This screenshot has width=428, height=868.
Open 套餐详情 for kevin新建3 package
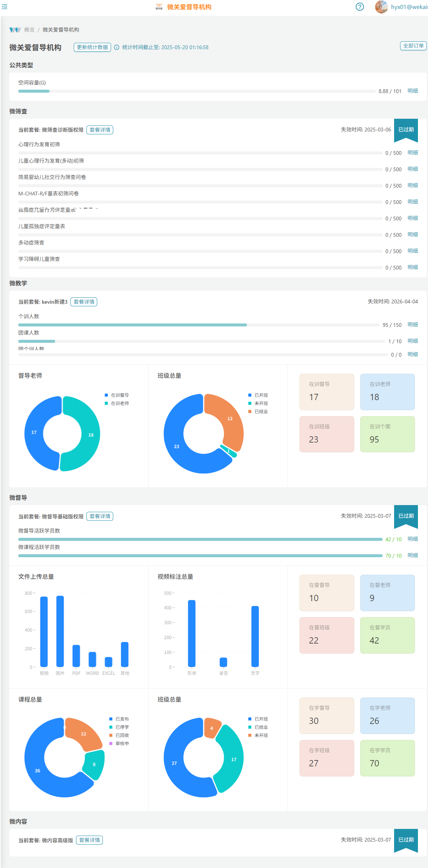click(84, 302)
